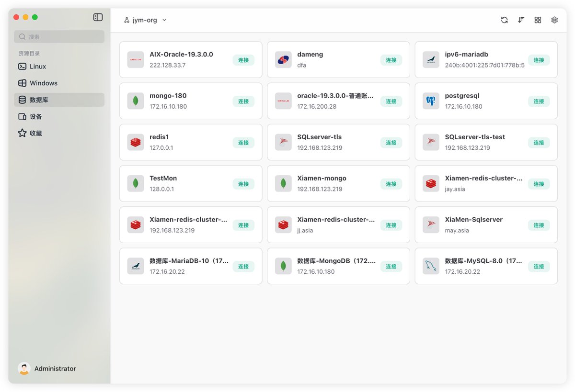The image size is (575, 392).
Task: Connect to TestMon via 连接
Action: [243, 184]
